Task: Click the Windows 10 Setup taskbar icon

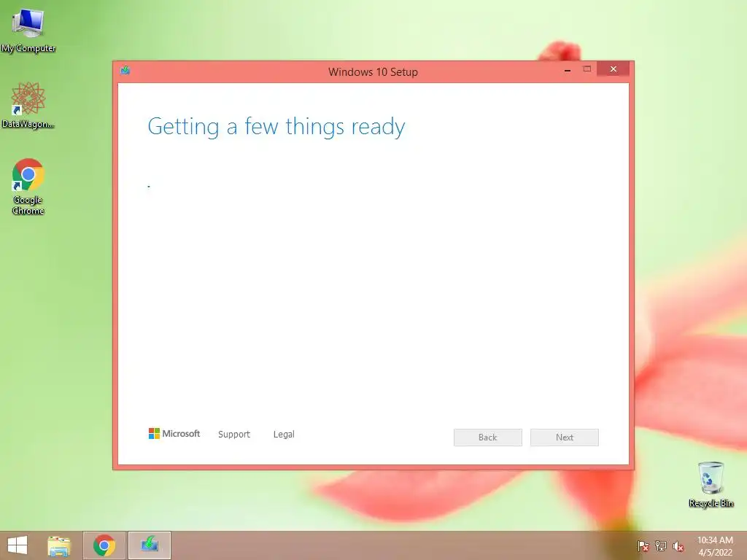Action: click(150, 545)
